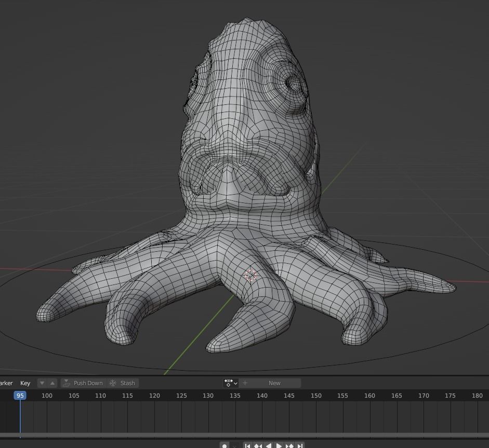Viewport: 489px width, 448px height.
Task: Click the Push Down action button
Action: [x=83, y=383]
